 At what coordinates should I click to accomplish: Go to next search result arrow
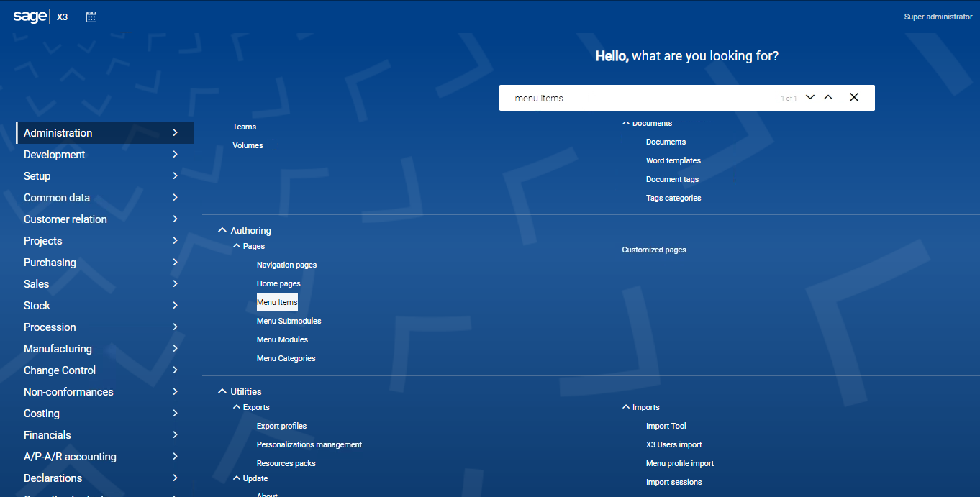click(810, 97)
